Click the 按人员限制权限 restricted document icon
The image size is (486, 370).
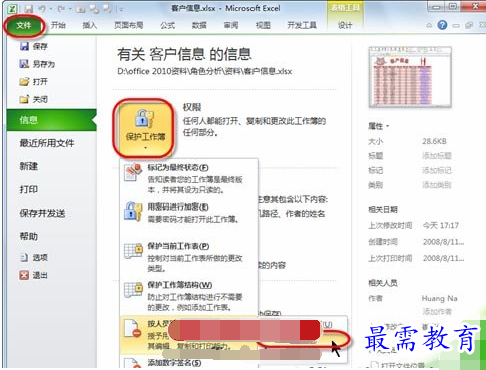coord(132,329)
